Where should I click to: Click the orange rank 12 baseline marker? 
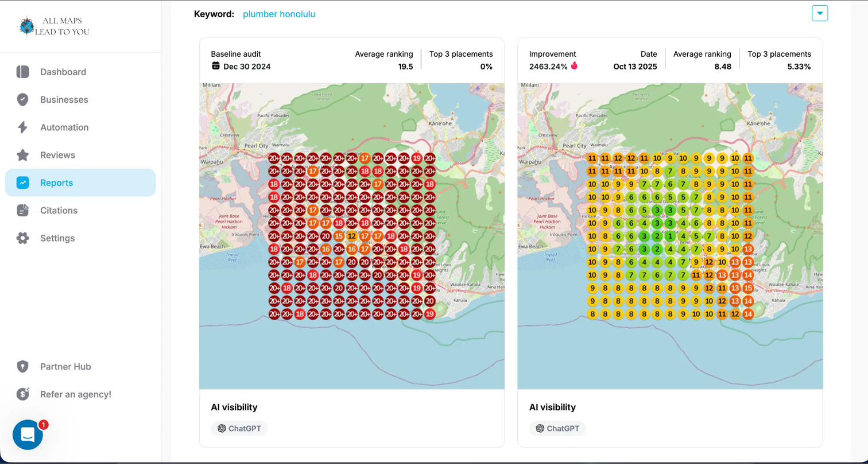[x=351, y=236]
